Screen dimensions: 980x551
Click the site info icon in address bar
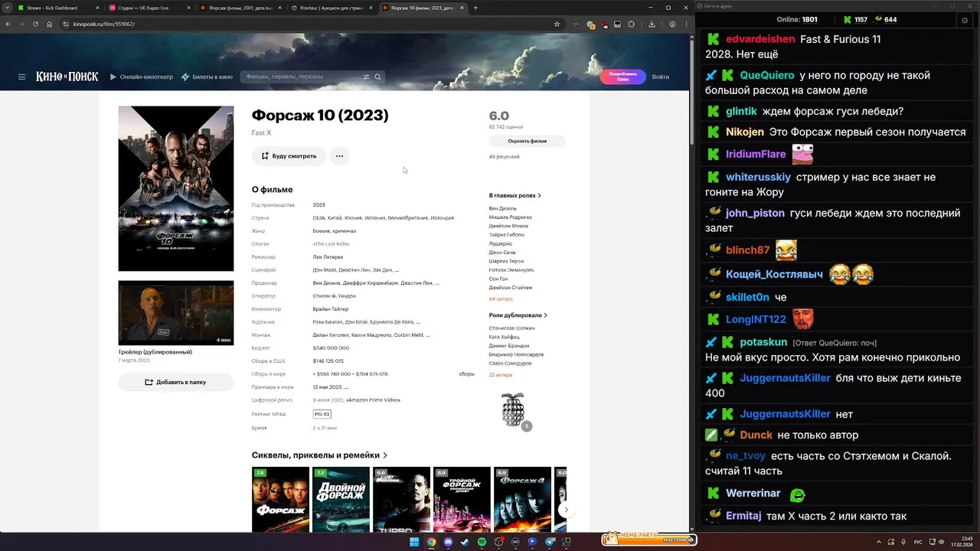[x=65, y=24]
